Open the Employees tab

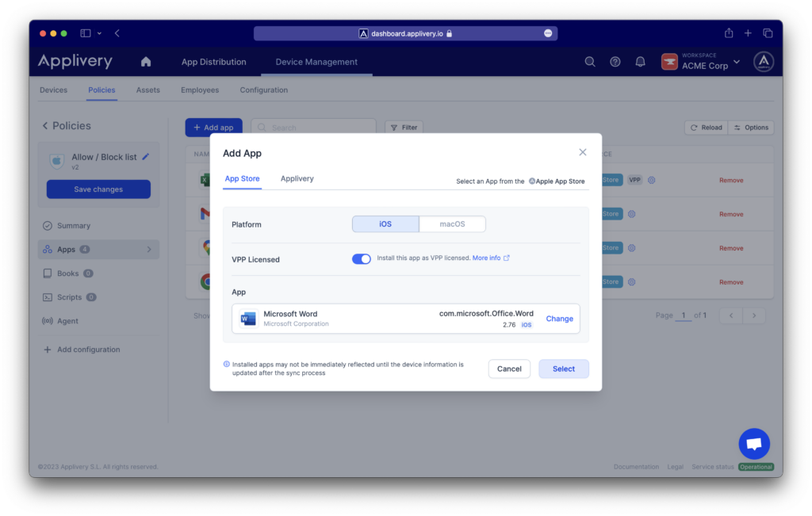coord(200,90)
